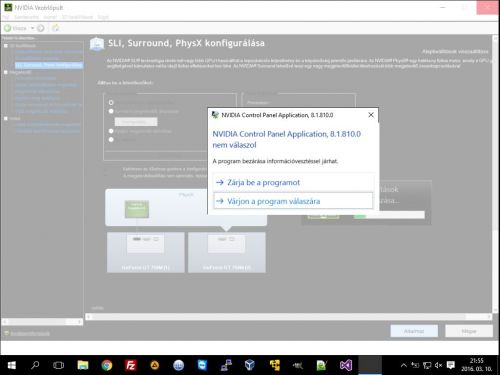Select the highlighted SLI, Surround, PhysX tree item
Image resolution: width=500 pixels, height=375 pixels.
[49, 65]
